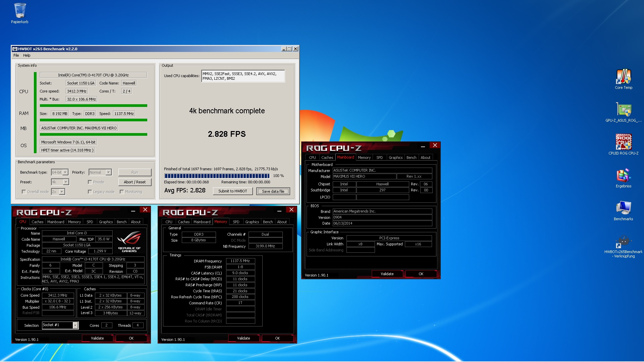
Task: Click the BIOS Date 06/13/2014 field
Action: click(382, 223)
